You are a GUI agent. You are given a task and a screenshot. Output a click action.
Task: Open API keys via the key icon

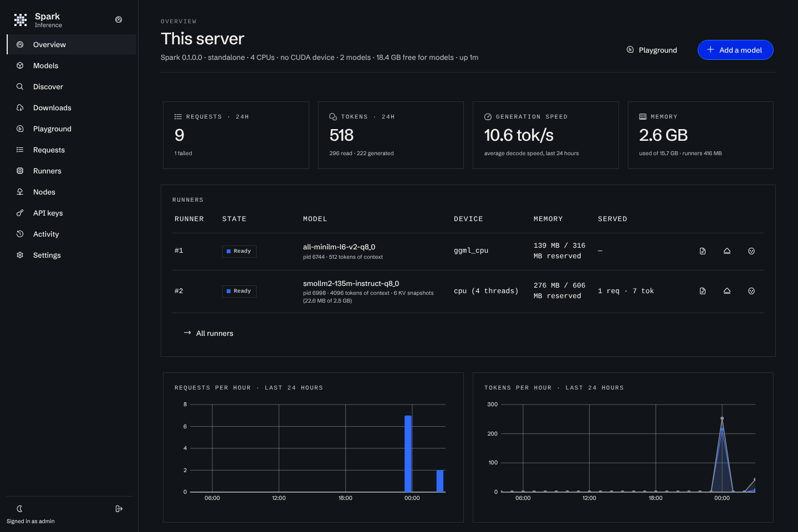point(20,213)
